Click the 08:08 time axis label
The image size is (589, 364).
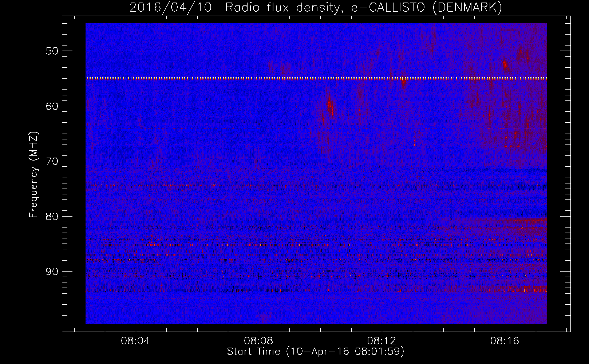click(258, 341)
